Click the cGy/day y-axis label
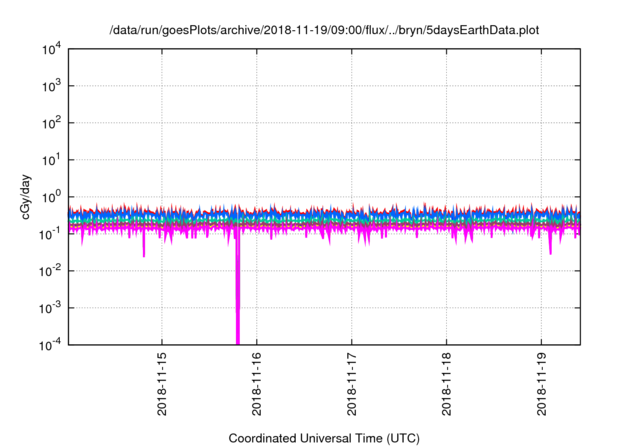The height and width of the screenshot is (448, 640). pyautogui.click(x=26, y=197)
